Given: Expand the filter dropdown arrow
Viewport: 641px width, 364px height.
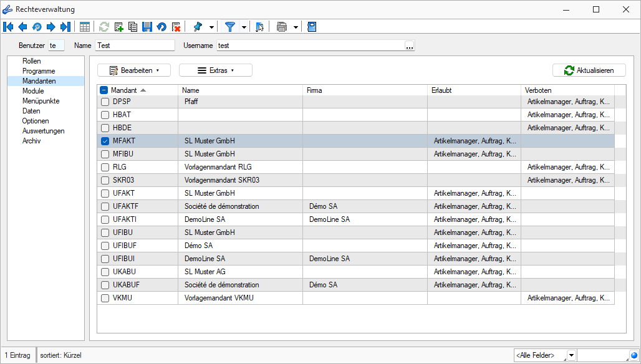Looking at the screenshot, I should [x=244, y=27].
